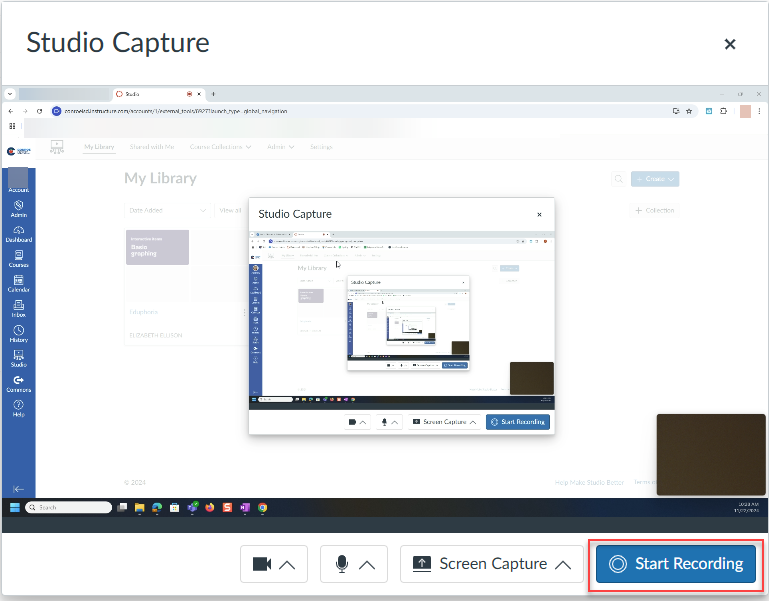Expand the Screen Capture options

coord(491,564)
